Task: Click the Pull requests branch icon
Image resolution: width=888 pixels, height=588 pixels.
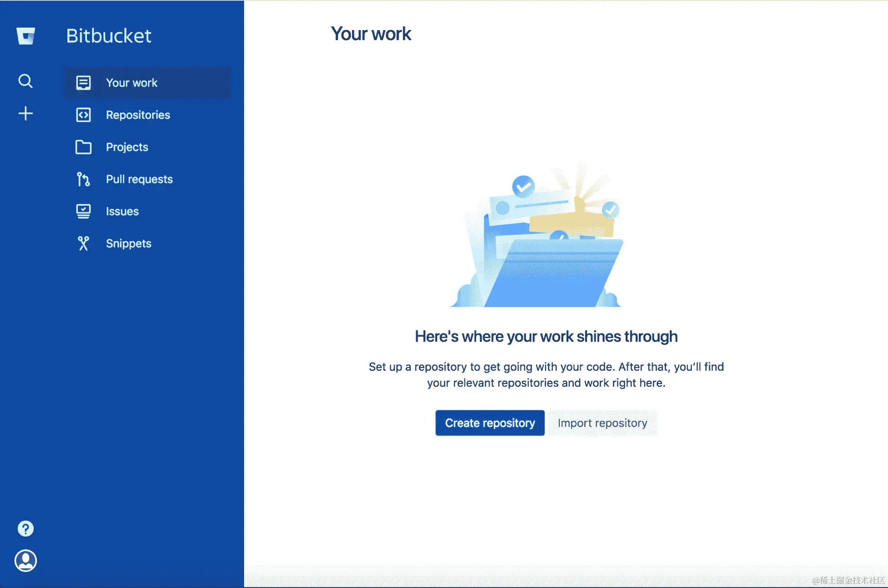Action: point(83,179)
